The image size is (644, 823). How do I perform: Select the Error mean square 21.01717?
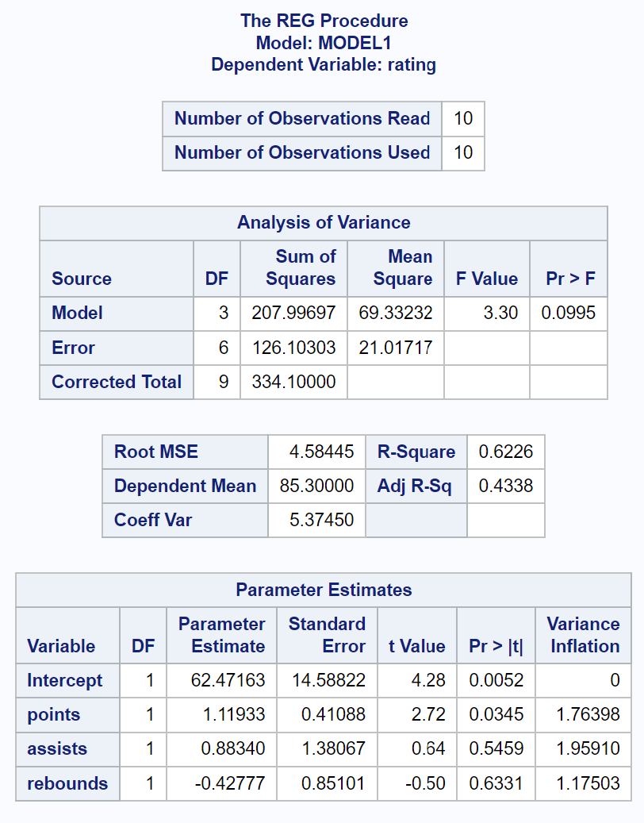(x=396, y=348)
